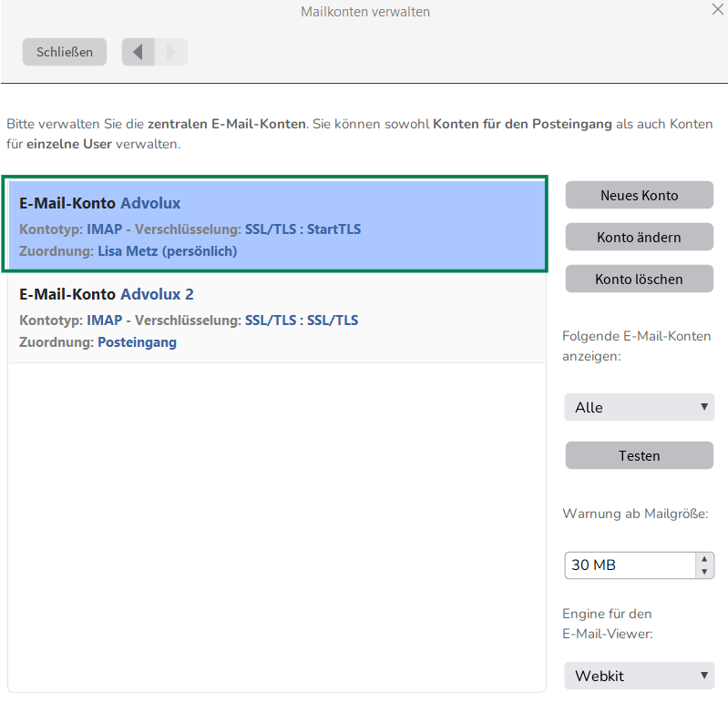The height and width of the screenshot is (702, 728).
Task: Click Konto ändern to edit account
Action: point(639,237)
